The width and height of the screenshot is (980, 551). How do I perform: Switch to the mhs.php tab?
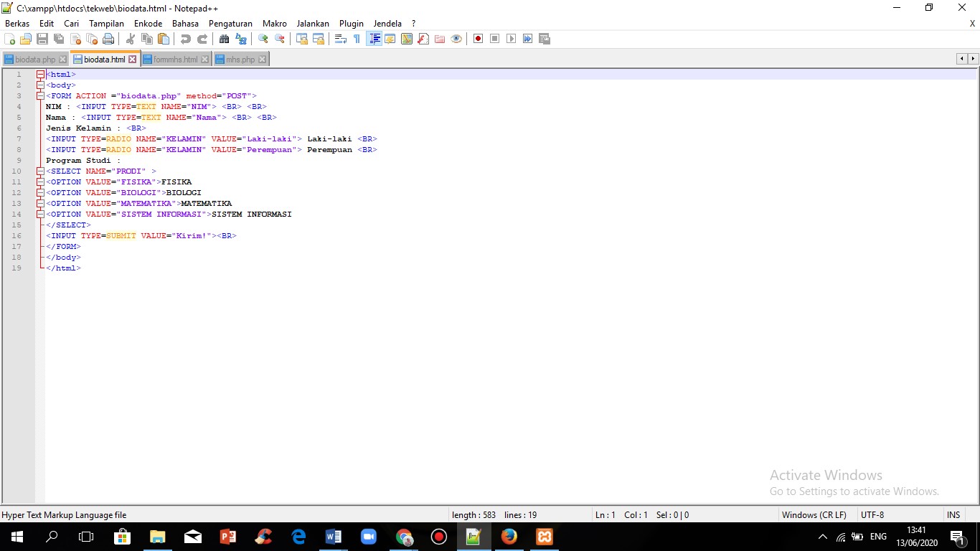[x=240, y=60]
